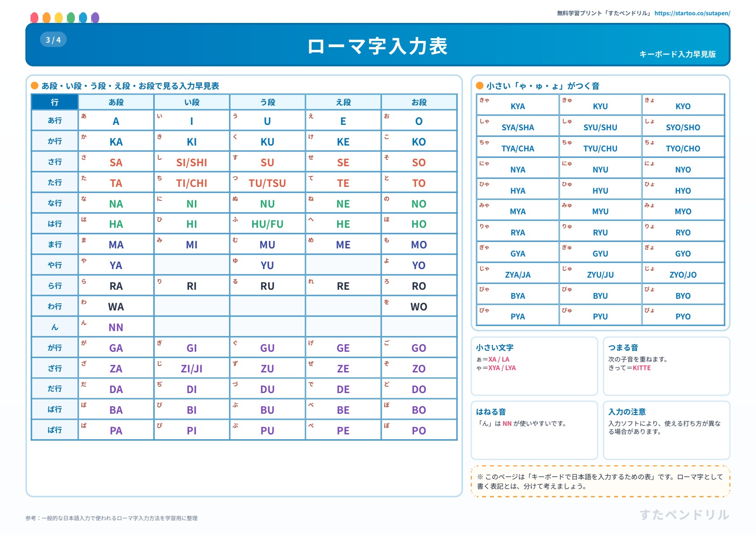This screenshot has height=535, width=756.
Task: Click the ZYA/JA cell
Action: tap(518, 273)
